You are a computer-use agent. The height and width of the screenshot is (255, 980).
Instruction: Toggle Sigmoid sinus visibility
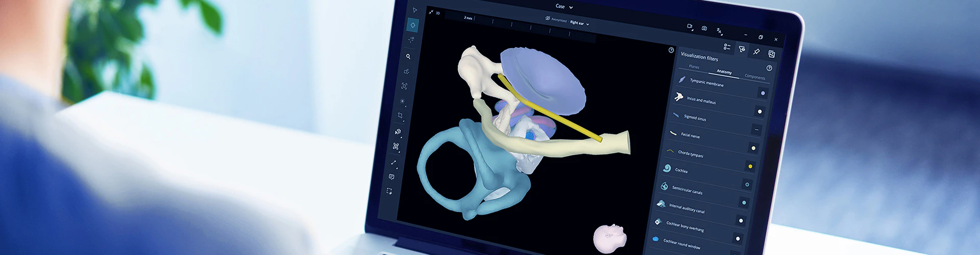pos(757,130)
